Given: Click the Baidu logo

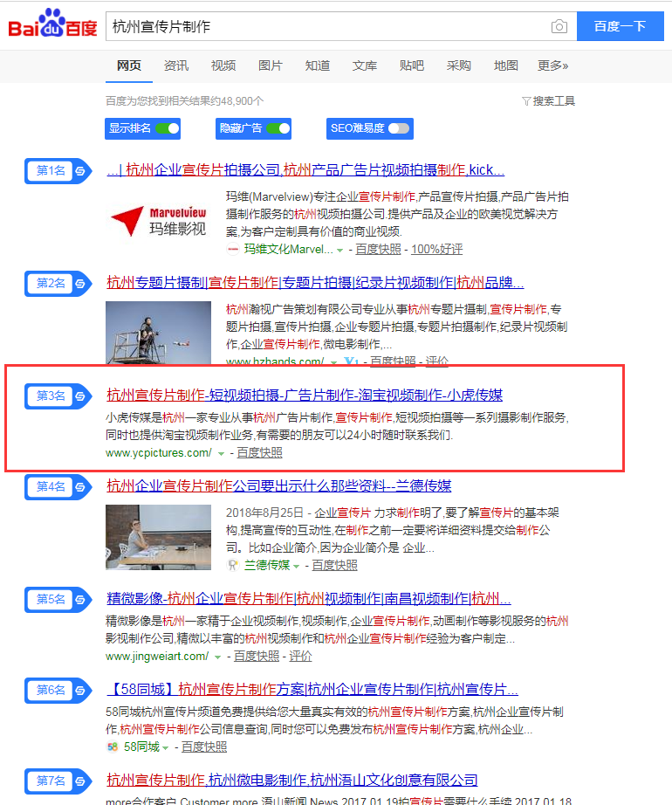Looking at the screenshot, I should coord(52,24).
